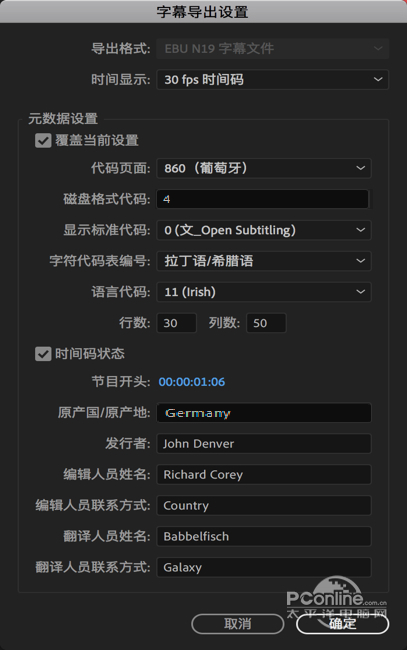407x650 pixels.
Task: Confirm with the 确定 button
Action: tap(342, 624)
